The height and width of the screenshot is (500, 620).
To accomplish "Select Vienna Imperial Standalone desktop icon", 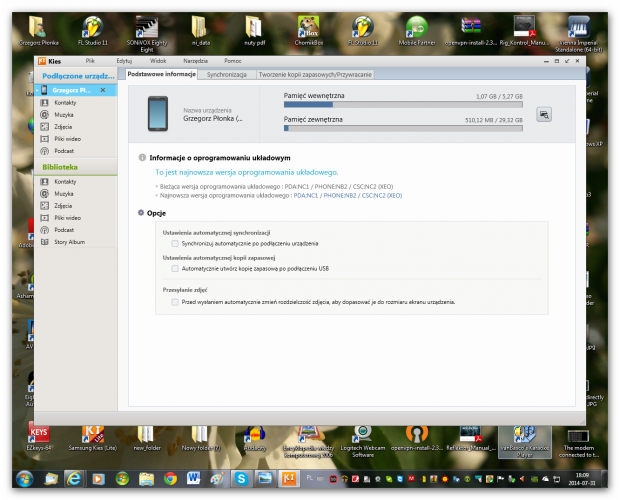I will [578, 34].
